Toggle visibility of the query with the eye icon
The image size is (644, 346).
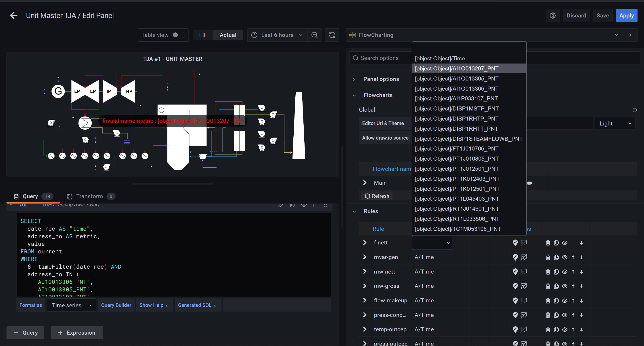pyautogui.click(x=304, y=205)
